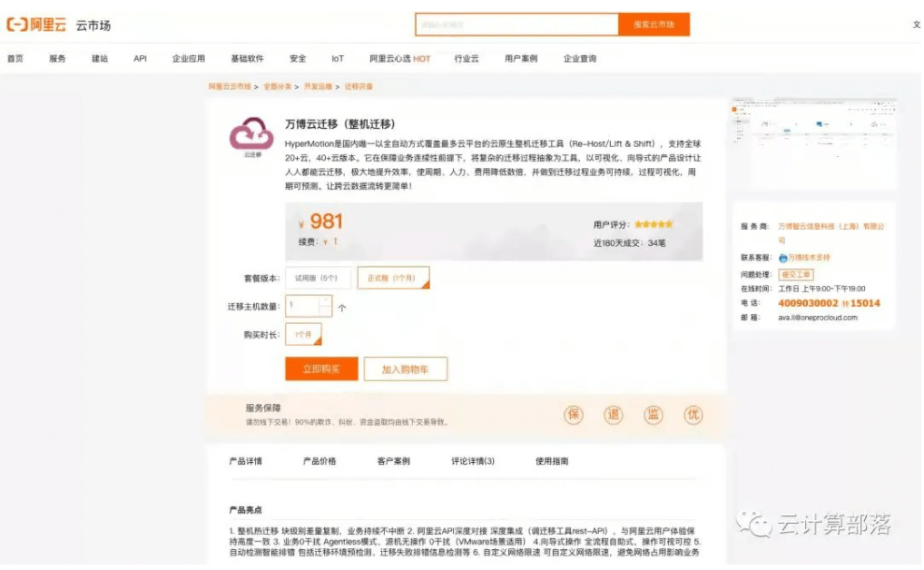Image resolution: width=924 pixels, height=570 pixels.
Task: Open the 万博智云信息科技 vendor link
Action: coord(831,233)
